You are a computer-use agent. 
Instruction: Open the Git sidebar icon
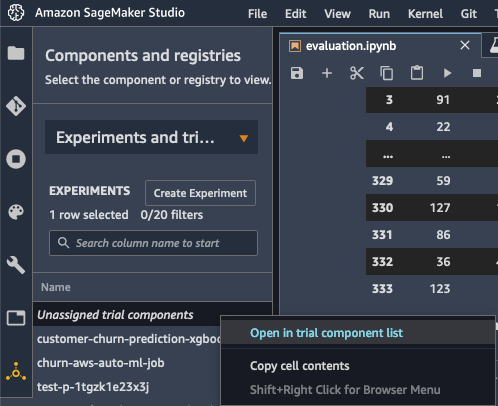[x=16, y=106]
